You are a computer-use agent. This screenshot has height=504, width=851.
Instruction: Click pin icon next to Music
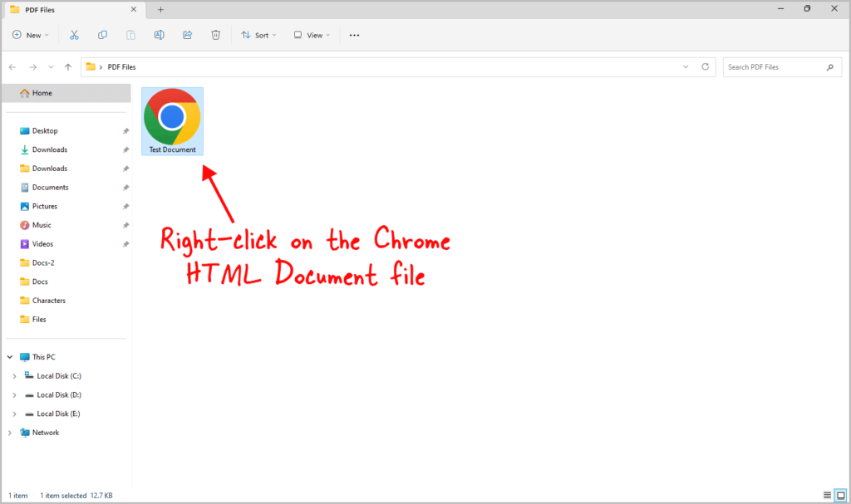tap(126, 225)
